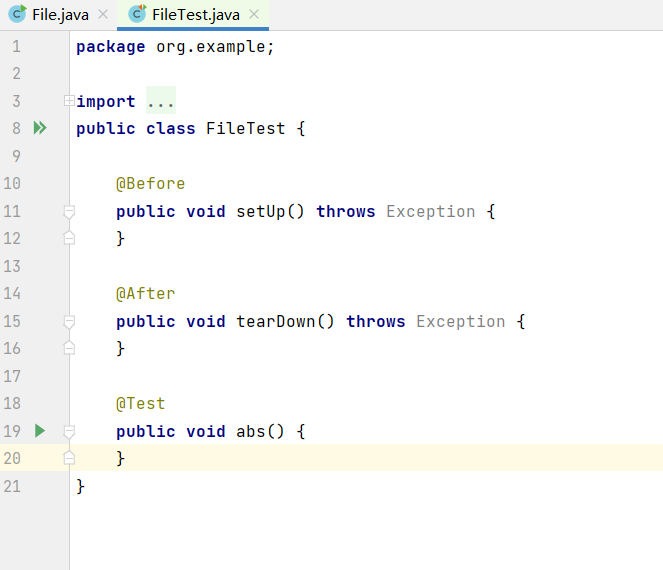Click line number 9 in gutter
663x570 pixels.
click(x=16, y=156)
